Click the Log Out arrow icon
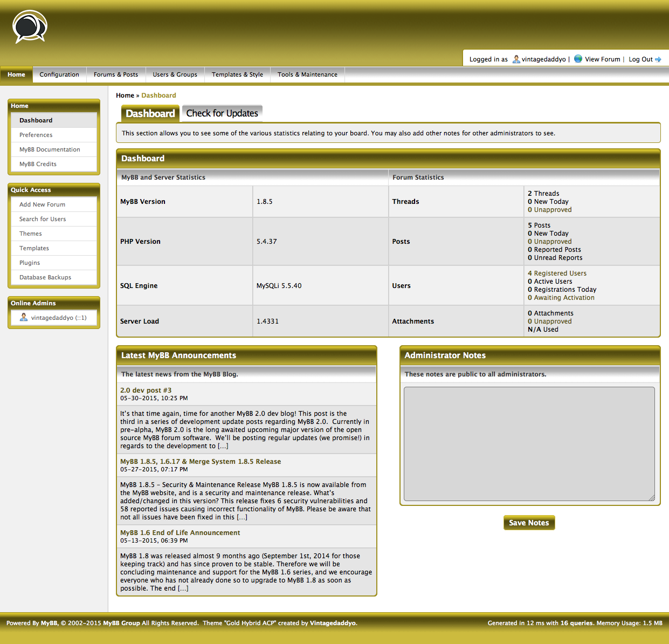This screenshot has width=669, height=644. tap(658, 59)
